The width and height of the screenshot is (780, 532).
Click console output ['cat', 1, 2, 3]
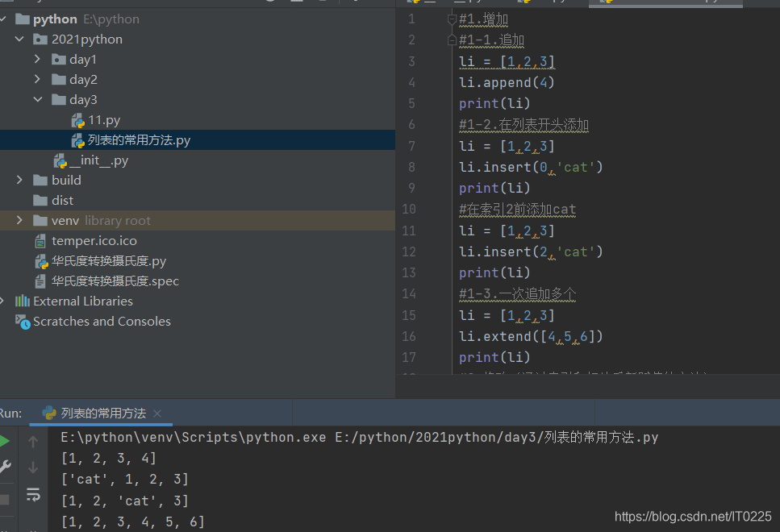click(125, 480)
